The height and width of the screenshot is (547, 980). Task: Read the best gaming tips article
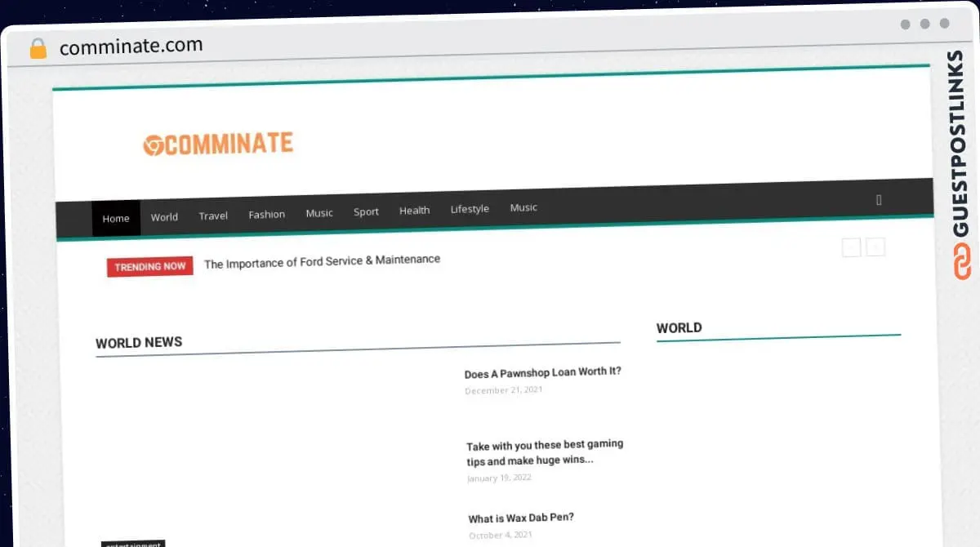pos(545,452)
